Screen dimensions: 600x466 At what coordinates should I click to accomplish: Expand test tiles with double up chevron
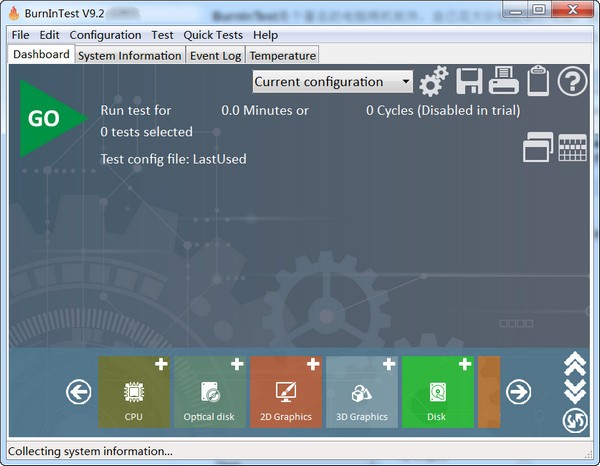575,364
